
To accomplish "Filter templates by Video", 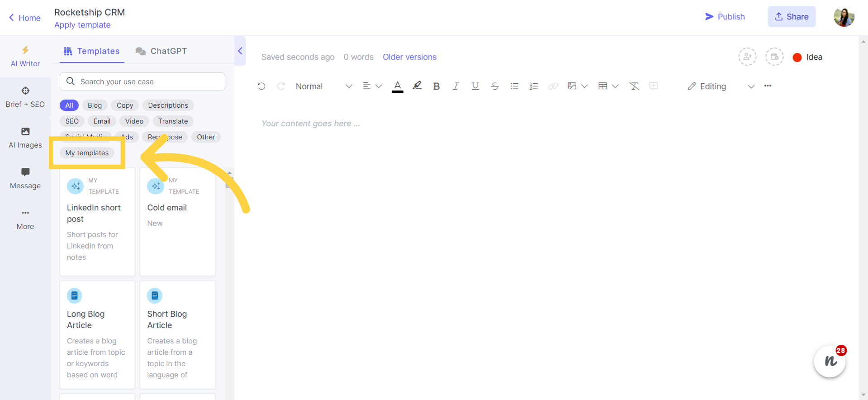I will tap(134, 121).
